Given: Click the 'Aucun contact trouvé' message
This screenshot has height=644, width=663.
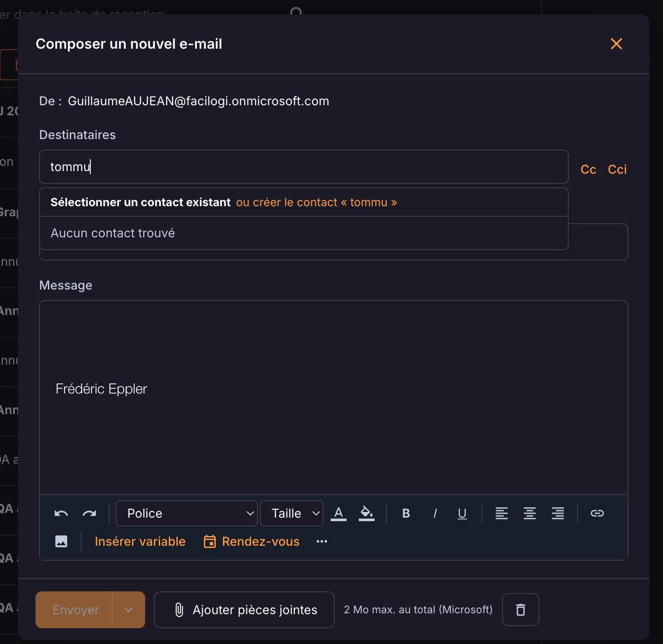Looking at the screenshot, I should 113,233.
